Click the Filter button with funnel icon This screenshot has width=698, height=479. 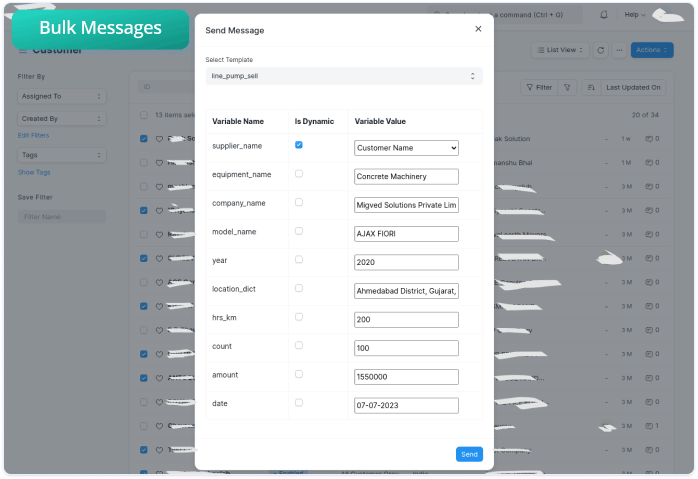tap(538, 88)
